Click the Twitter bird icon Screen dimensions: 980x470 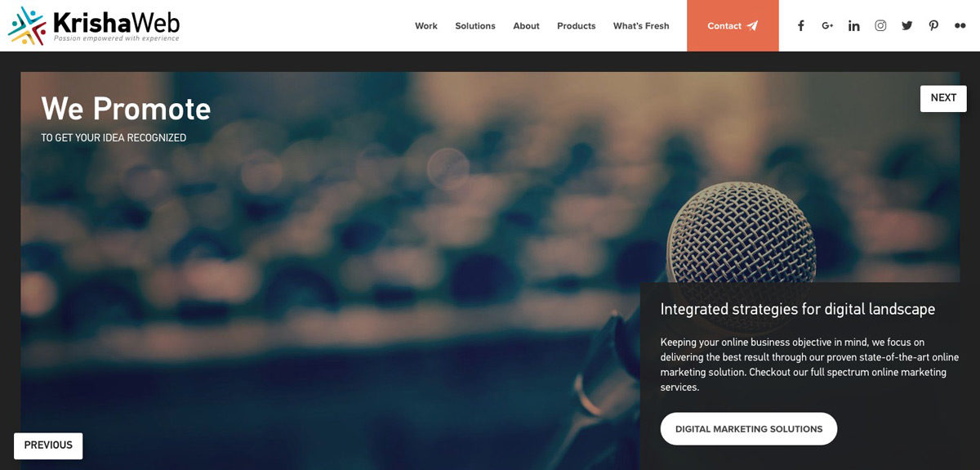pos(907,25)
